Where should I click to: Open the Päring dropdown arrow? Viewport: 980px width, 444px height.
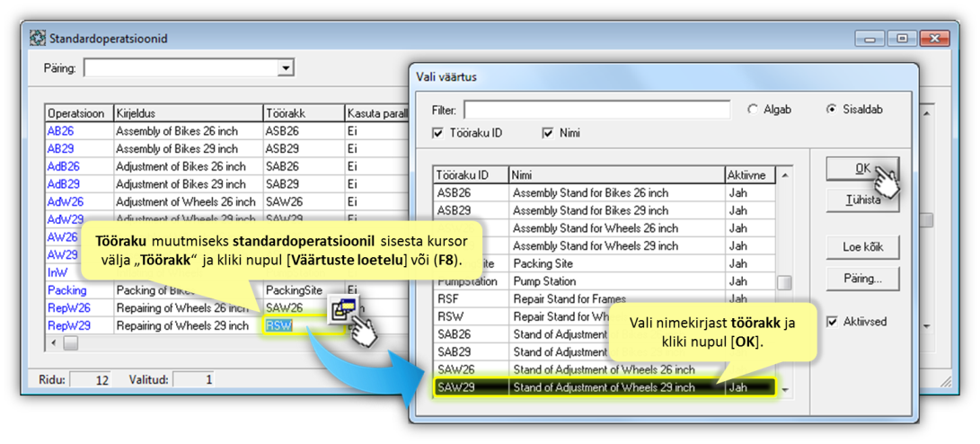click(x=286, y=68)
